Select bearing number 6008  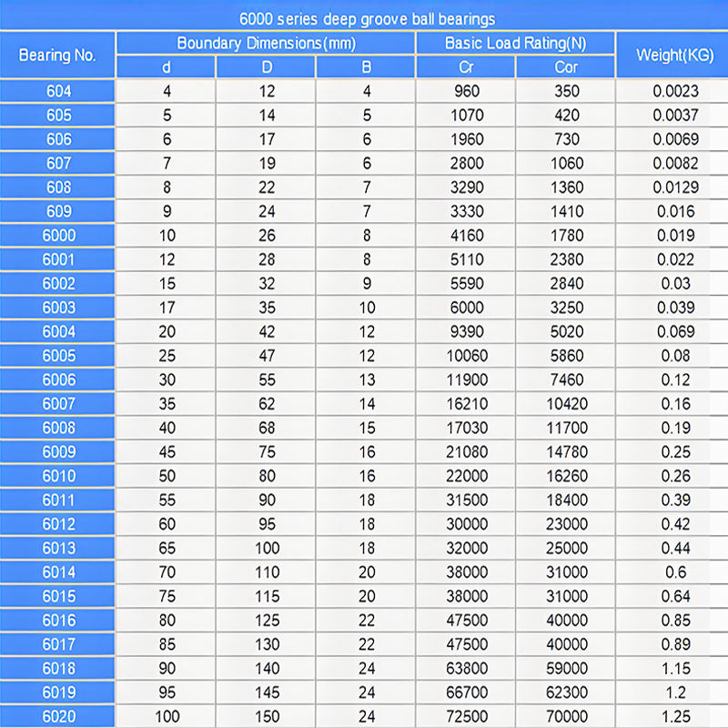point(58,428)
